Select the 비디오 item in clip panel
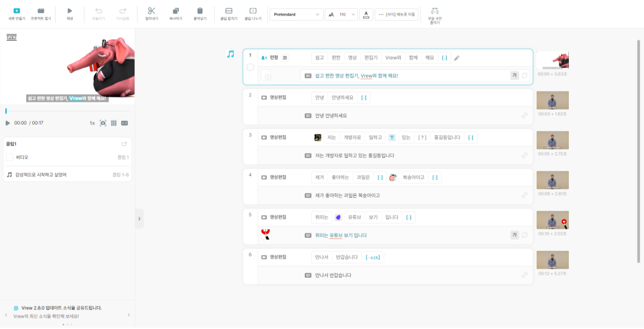The image size is (644, 329). [x=67, y=157]
